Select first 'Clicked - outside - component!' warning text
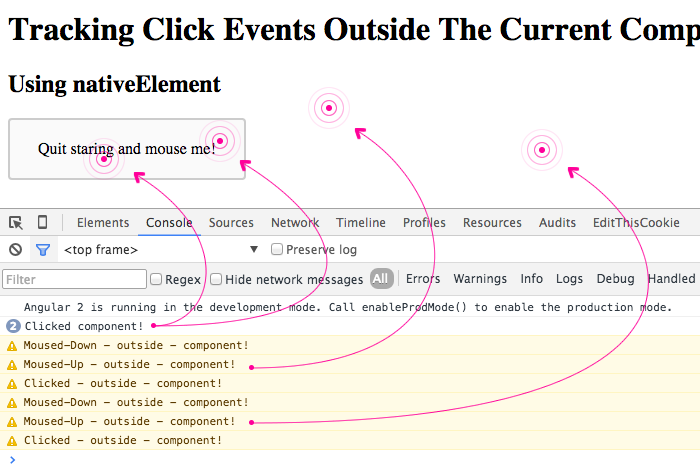 click(x=122, y=383)
